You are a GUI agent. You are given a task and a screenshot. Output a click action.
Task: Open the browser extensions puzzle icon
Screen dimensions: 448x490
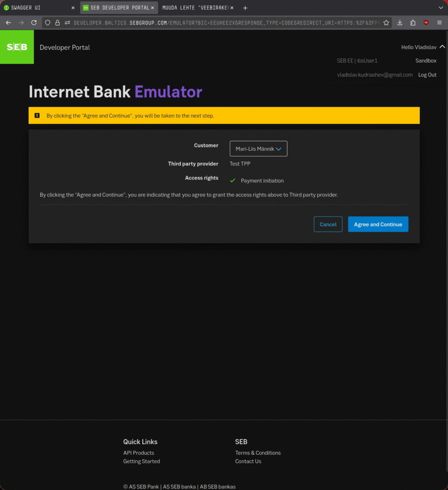click(413, 22)
